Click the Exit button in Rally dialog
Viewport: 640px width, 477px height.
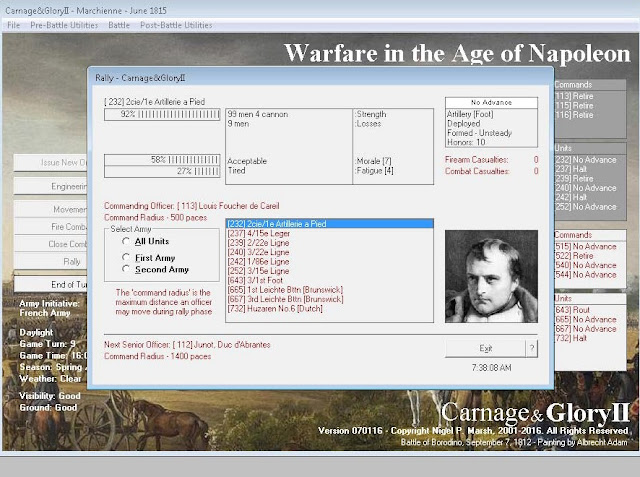click(485, 348)
